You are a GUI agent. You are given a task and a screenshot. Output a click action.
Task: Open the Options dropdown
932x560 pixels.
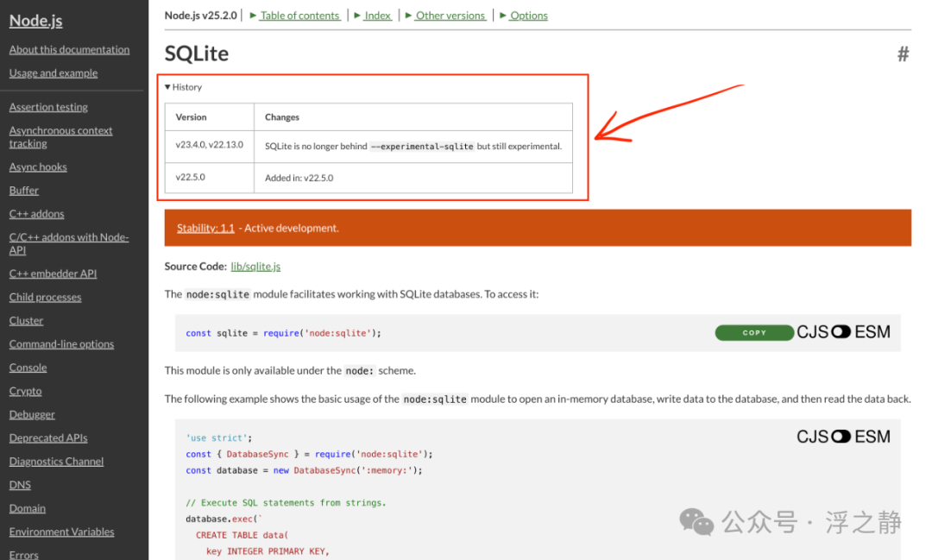[x=524, y=16]
